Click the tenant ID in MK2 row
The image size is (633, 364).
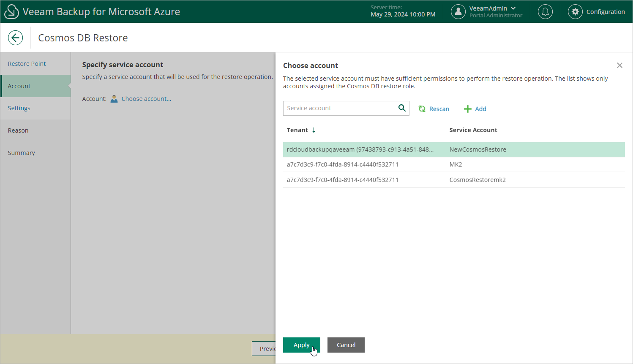pyautogui.click(x=343, y=165)
